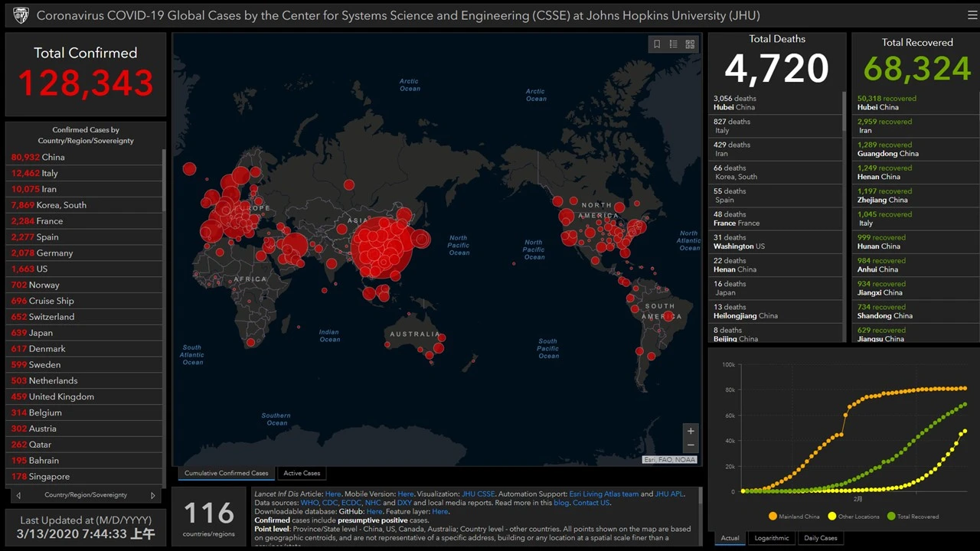Select the 702 Norway row
This screenshot has height=551, width=980.
(x=84, y=285)
